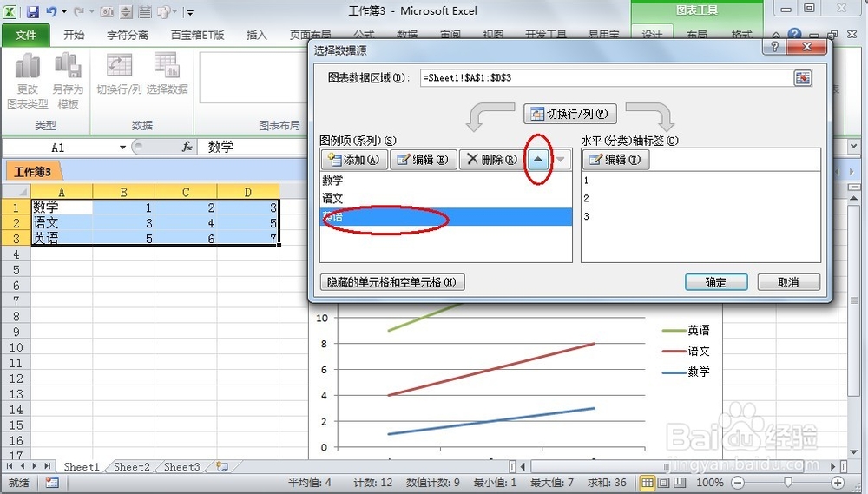Click Edit button for horizontal axis labels
This screenshot has height=494, width=868.
coord(615,160)
